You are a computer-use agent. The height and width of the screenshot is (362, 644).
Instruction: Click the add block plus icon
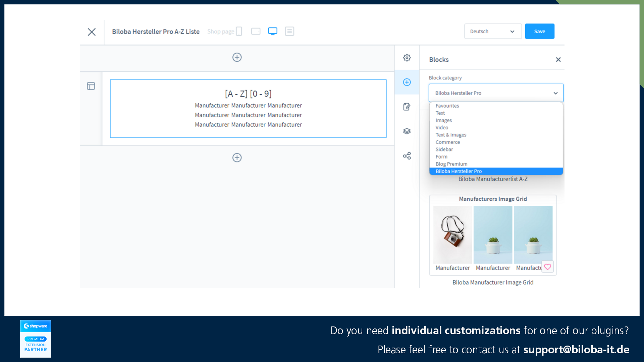[406, 82]
